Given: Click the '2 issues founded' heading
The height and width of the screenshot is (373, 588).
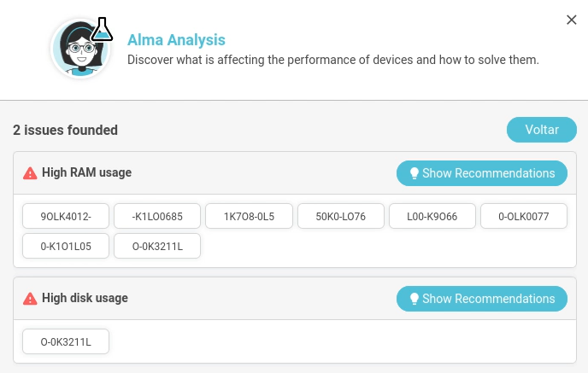Looking at the screenshot, I should [65, 130].
